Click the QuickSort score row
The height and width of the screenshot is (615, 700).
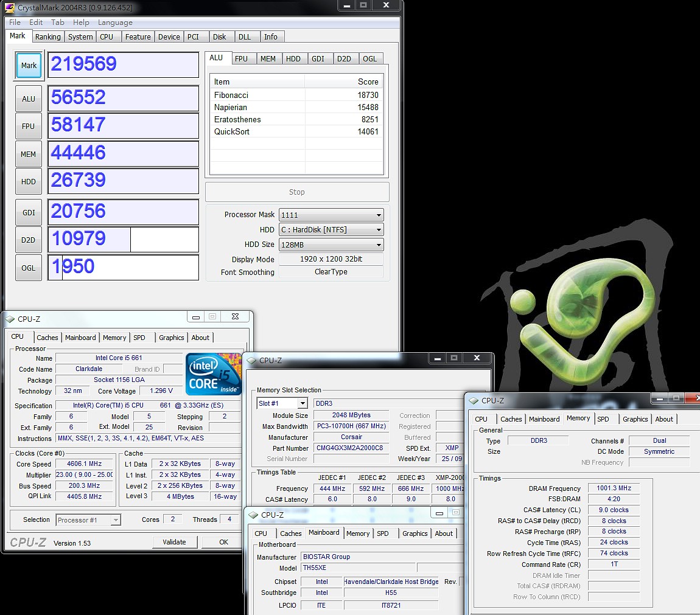pos(296,131)
